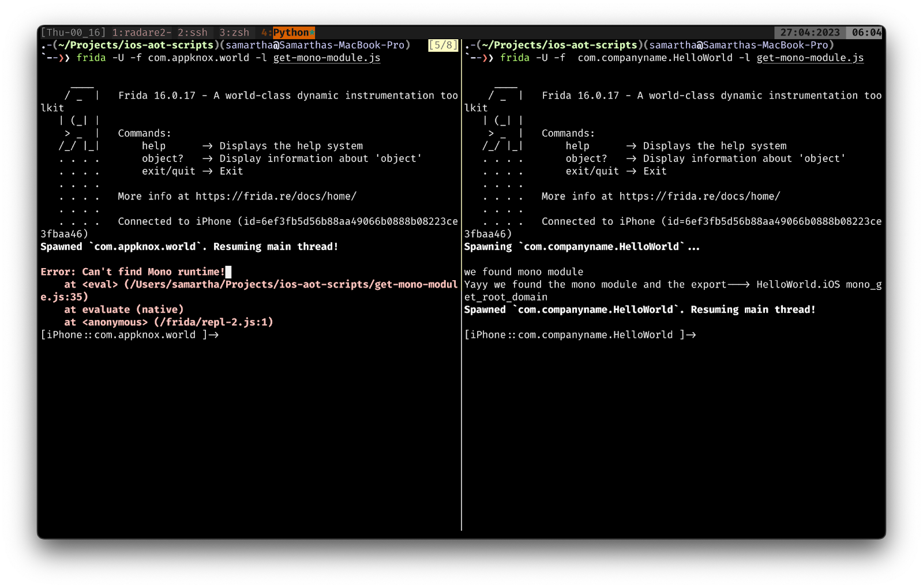923x588 pixels.
Task: Switch to tmux window 3:zsh
Action: pos(234,33)
